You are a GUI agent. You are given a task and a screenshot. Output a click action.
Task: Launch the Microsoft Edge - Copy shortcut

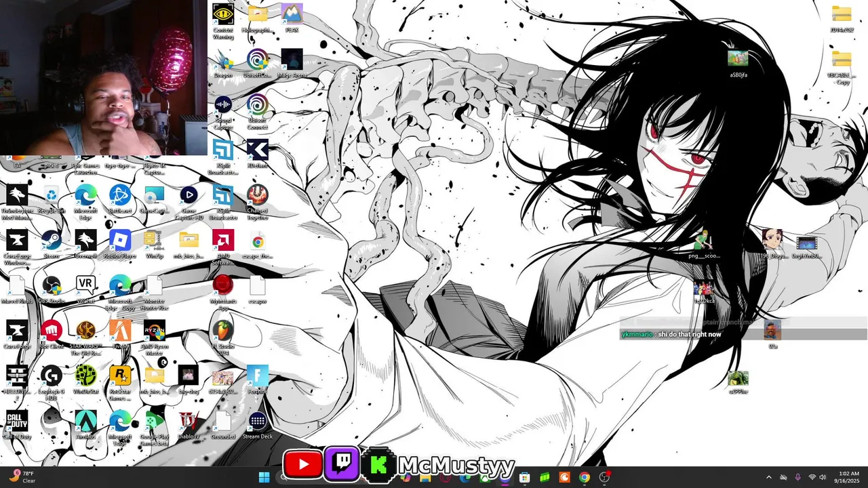tap(120, 292)
